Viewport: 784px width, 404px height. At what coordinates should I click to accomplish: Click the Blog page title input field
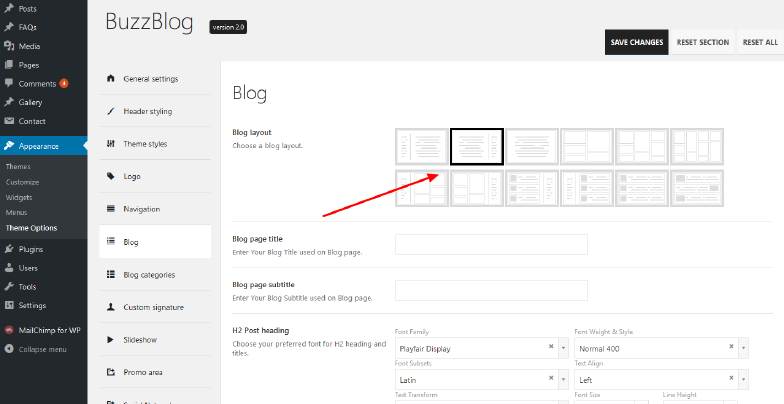492,244
